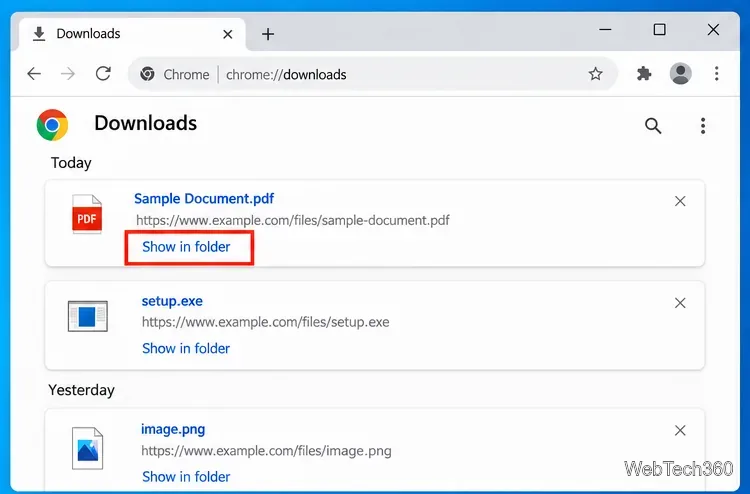Image resolution: width=750 pixels, height=494 pixels.
Task: Focus the chrome://downloads address bar
Action: tap(373, 74)
